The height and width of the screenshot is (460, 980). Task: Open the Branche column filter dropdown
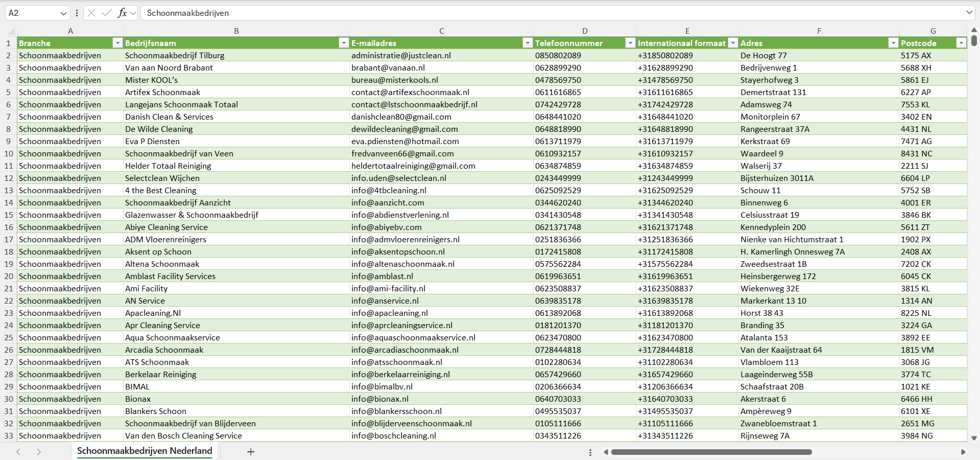117,43
